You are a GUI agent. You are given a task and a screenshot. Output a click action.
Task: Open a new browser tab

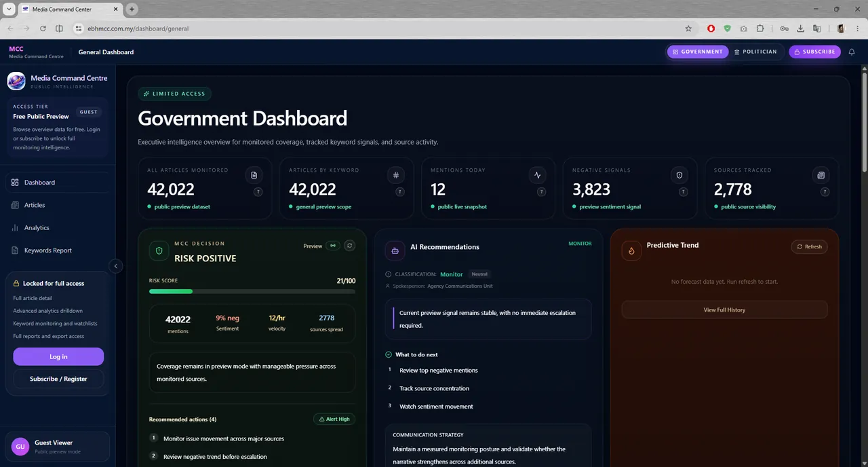tap(132, 10)
